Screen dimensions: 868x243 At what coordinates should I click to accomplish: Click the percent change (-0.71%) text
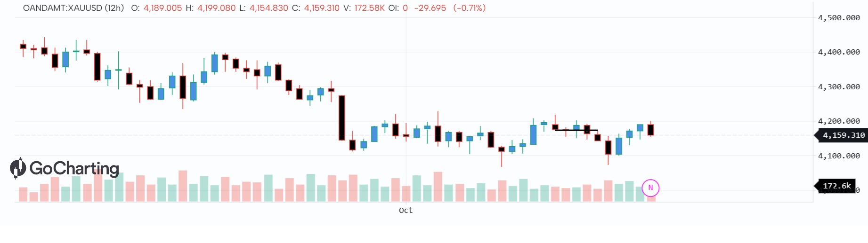coord(469,8)
